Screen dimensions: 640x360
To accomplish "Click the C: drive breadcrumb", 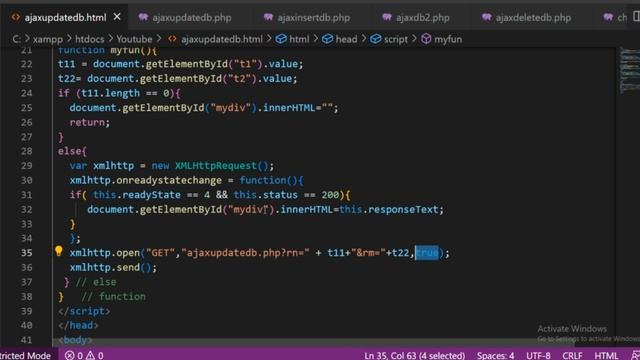I will [x=16, y=39].
